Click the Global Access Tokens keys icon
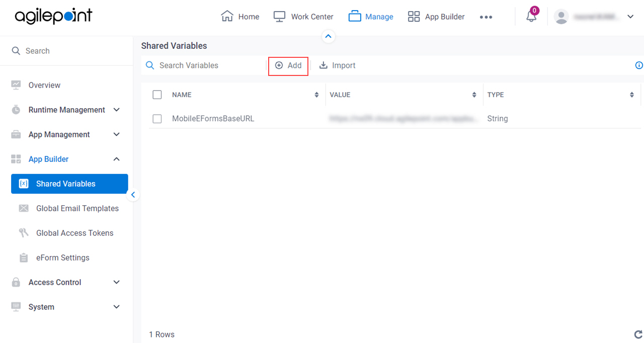The height and width of the screenshot is (343, 644). point(24,233)
